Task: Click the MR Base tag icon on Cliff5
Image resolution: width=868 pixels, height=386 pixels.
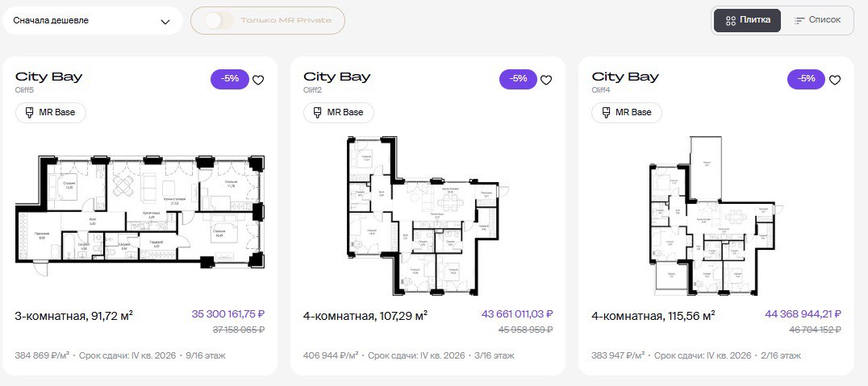Action: (x=30, y=112)
